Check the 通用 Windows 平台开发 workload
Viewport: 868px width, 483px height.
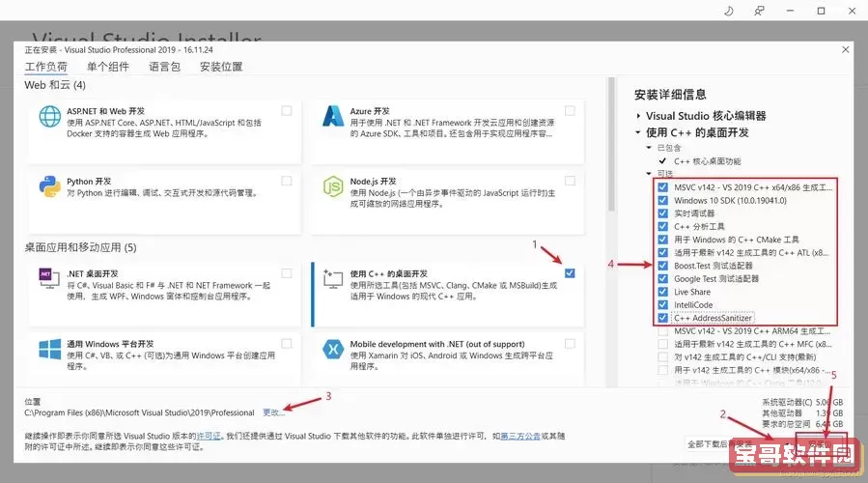coord(287,344)
